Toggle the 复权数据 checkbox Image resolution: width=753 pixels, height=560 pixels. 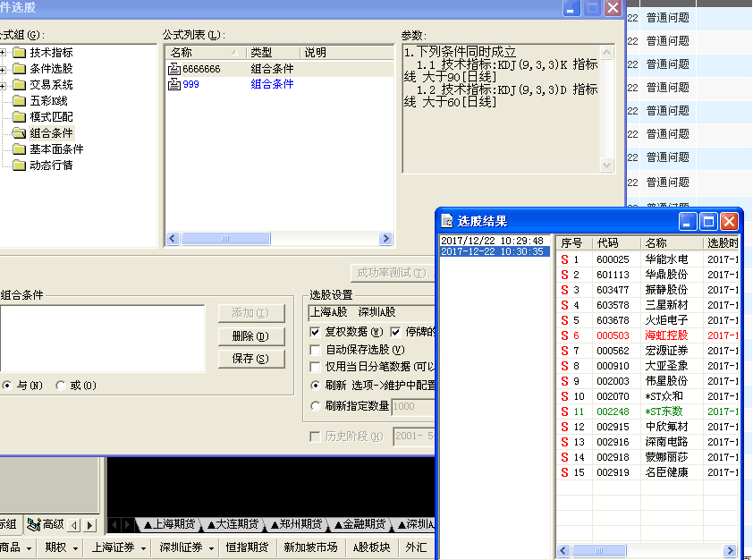315,332
